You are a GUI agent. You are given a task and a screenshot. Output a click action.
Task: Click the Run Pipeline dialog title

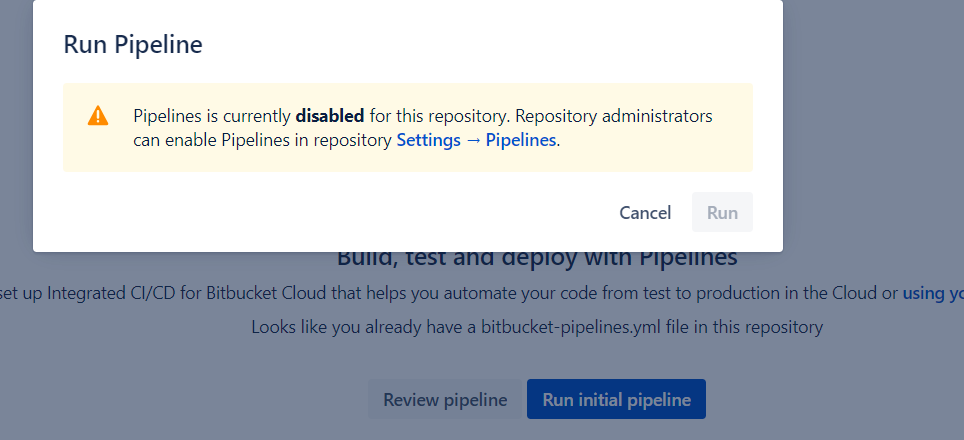click(x=133, y=45)
